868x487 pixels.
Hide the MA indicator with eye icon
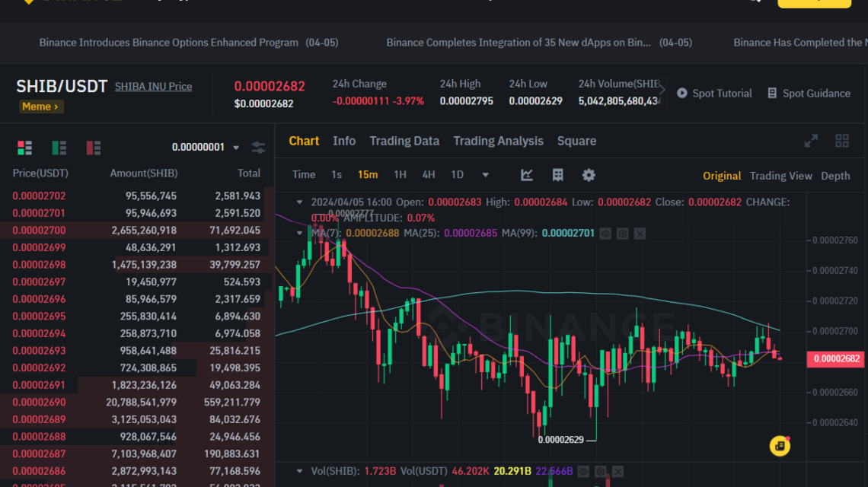605,234
